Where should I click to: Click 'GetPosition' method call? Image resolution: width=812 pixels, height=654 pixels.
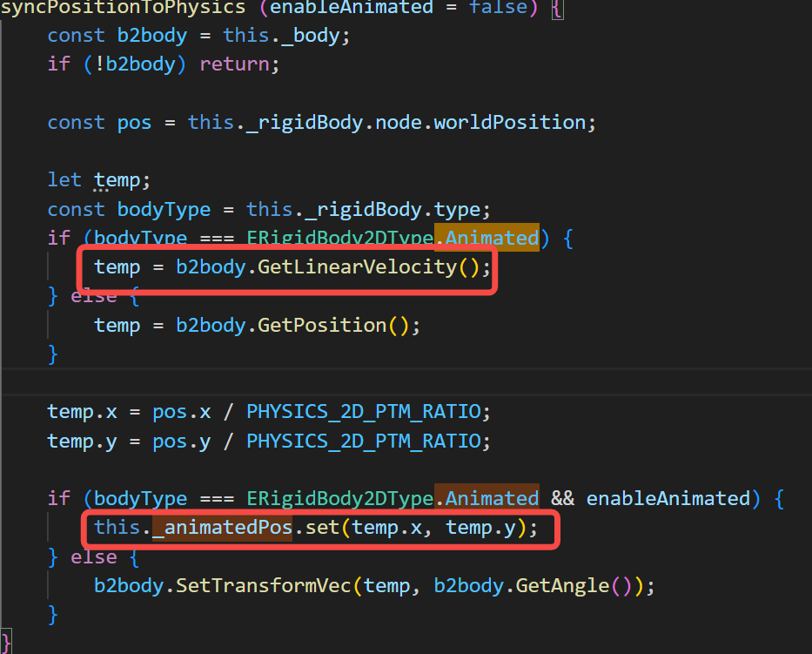[x=322, y=326]
